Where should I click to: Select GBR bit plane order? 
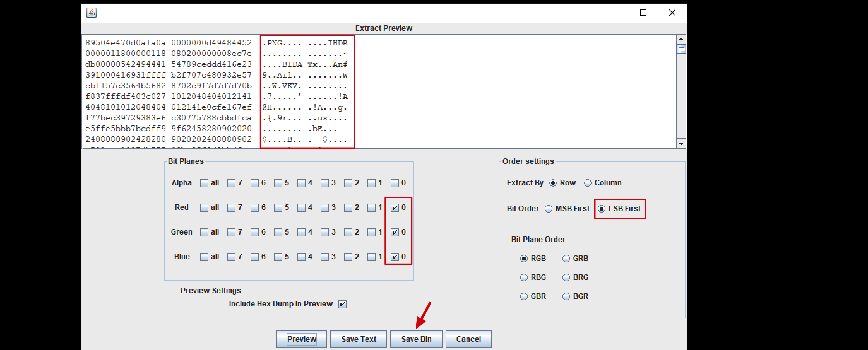[523, 296]
